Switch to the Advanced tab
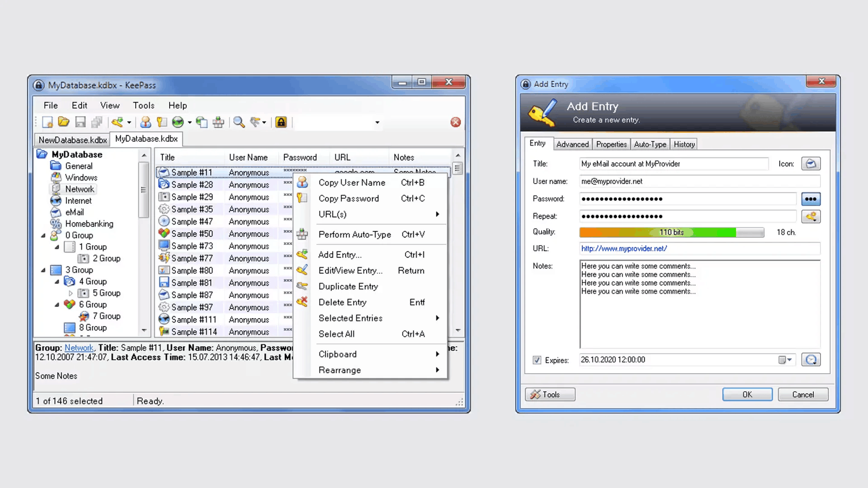Screen dimensions: 868x488 [572, 144]
